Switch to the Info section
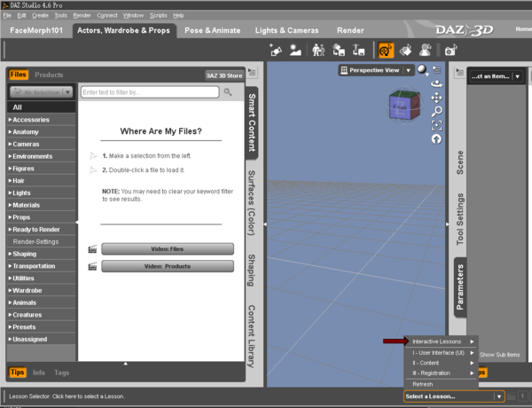The width and height of the screenshot is (532, 408). click(39, 373)
